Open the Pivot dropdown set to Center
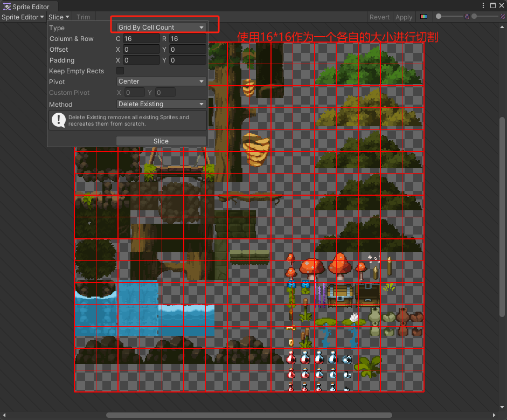 point(161,81)
